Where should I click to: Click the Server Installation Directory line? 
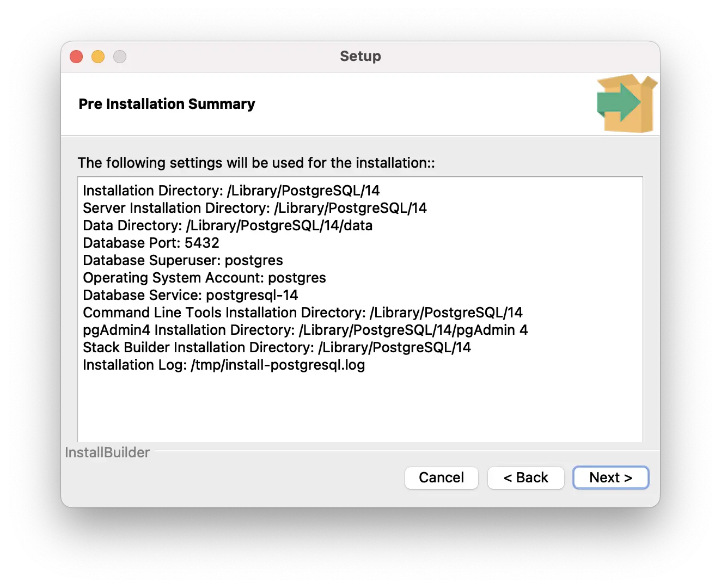point(254,208)
